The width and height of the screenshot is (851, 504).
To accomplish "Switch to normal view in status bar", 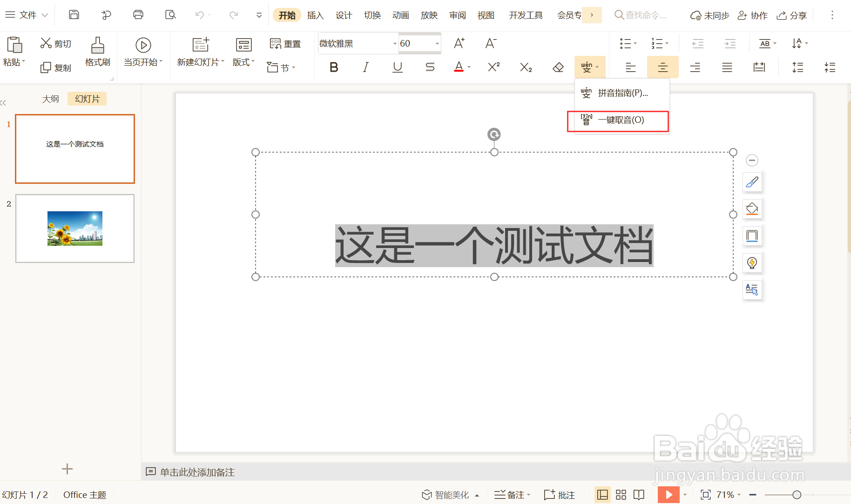I will coord(602,495).
